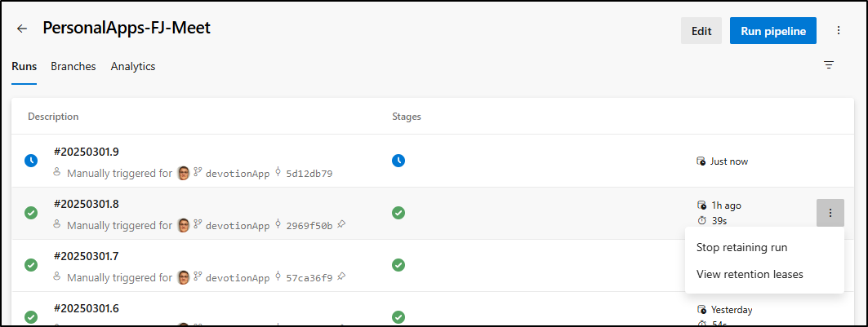Switch to the Branches tab
Screen dimensions: 868x327
click(x=73, y=66)
